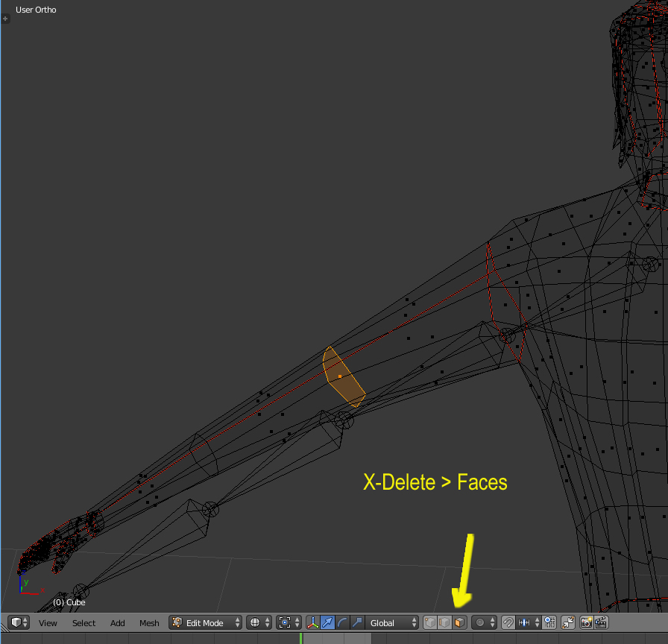Open the Mesh menu
The height and width of the screenshot is (644, 668).
[x=149, y=623]
